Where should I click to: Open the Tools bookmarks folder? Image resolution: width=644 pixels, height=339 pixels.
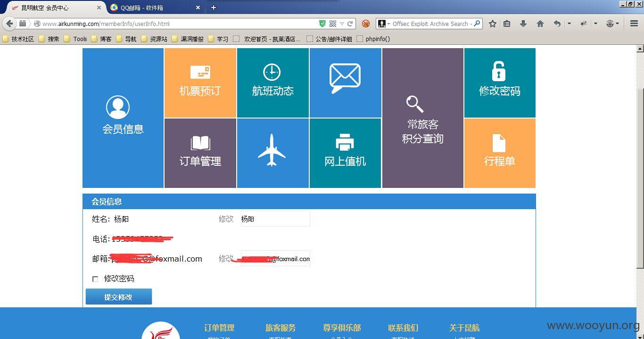point(75,39)
